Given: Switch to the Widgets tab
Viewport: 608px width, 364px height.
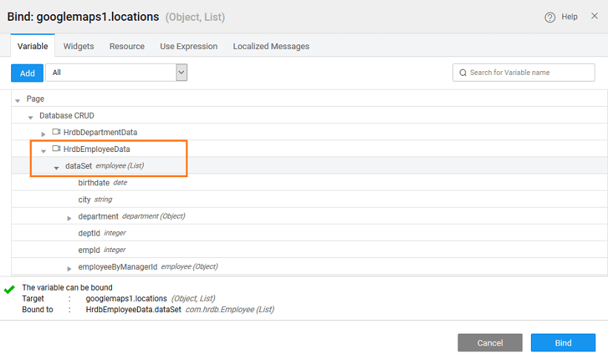Looking at the screenshot, I should (79, 46).
